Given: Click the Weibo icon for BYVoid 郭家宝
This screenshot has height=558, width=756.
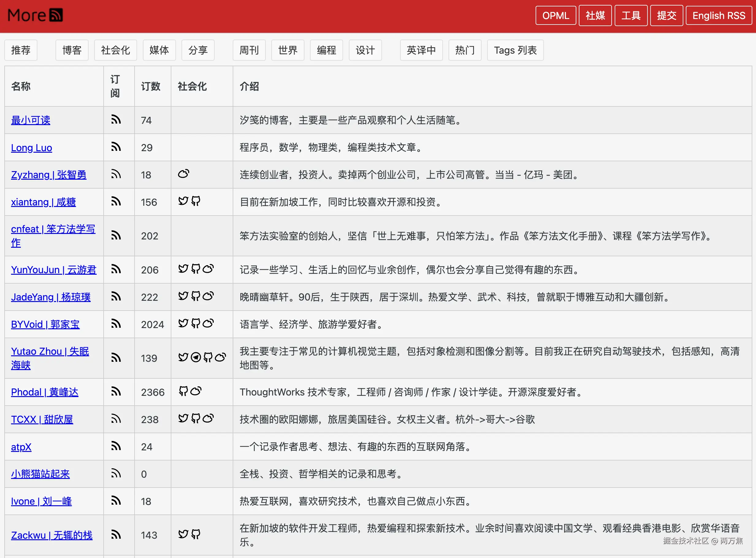Looking at the screenshot, I should point(208,323).
